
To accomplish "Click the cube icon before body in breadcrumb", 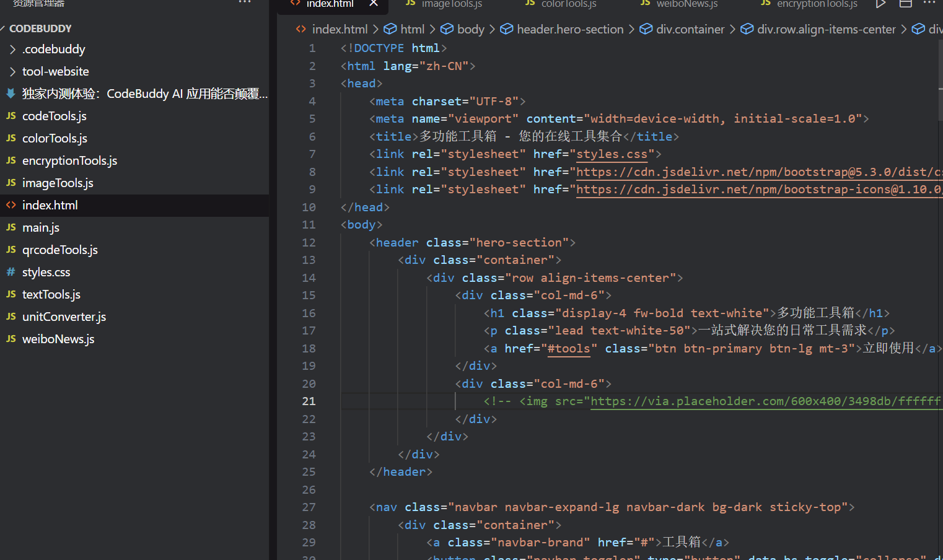I will pos(447,28).
